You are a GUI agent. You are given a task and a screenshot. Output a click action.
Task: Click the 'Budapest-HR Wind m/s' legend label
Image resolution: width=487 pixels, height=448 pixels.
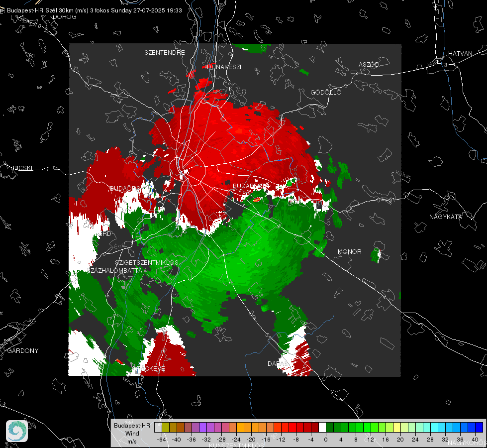(x=132, y=433)
